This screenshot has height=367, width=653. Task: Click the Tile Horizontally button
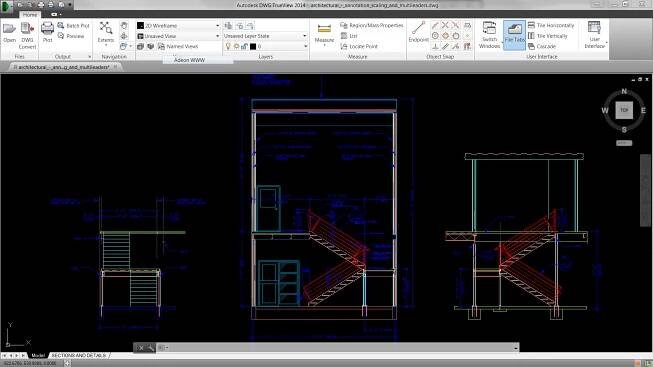551,25
